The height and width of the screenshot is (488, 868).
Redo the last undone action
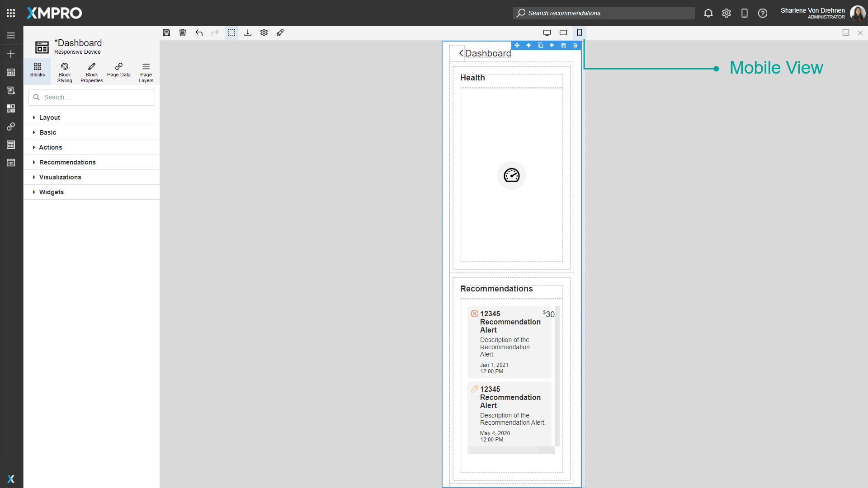pyautogui.click(x=215, y=33)
